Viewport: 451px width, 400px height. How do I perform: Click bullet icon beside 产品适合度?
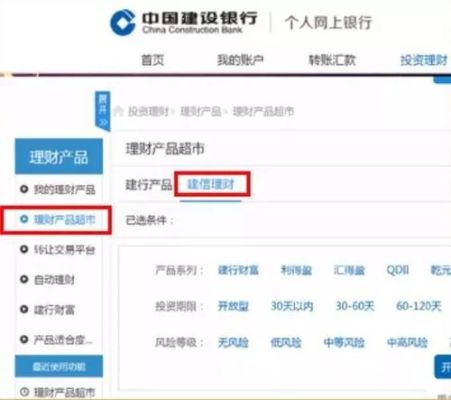tap(24, 339)
